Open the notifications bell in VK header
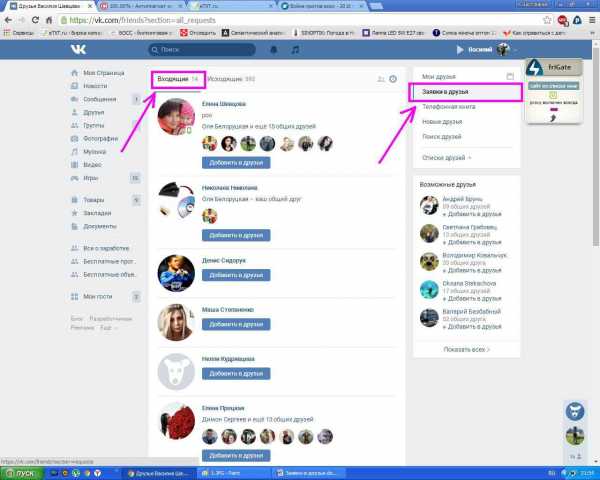 [x=274, y=50]
